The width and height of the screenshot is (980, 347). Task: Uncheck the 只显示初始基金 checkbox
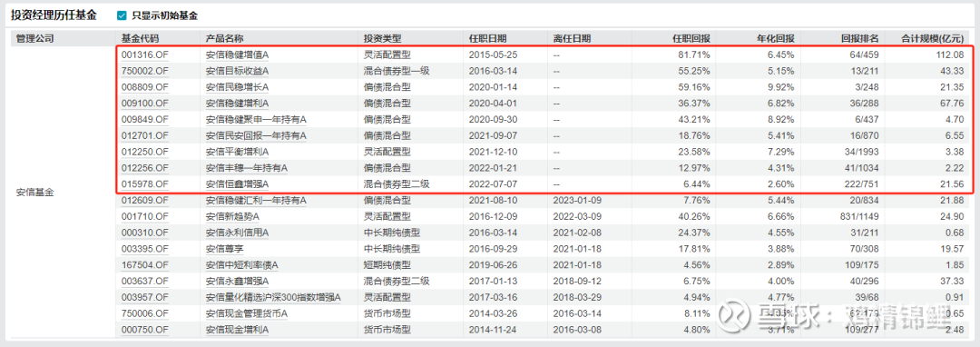point(122,15)
